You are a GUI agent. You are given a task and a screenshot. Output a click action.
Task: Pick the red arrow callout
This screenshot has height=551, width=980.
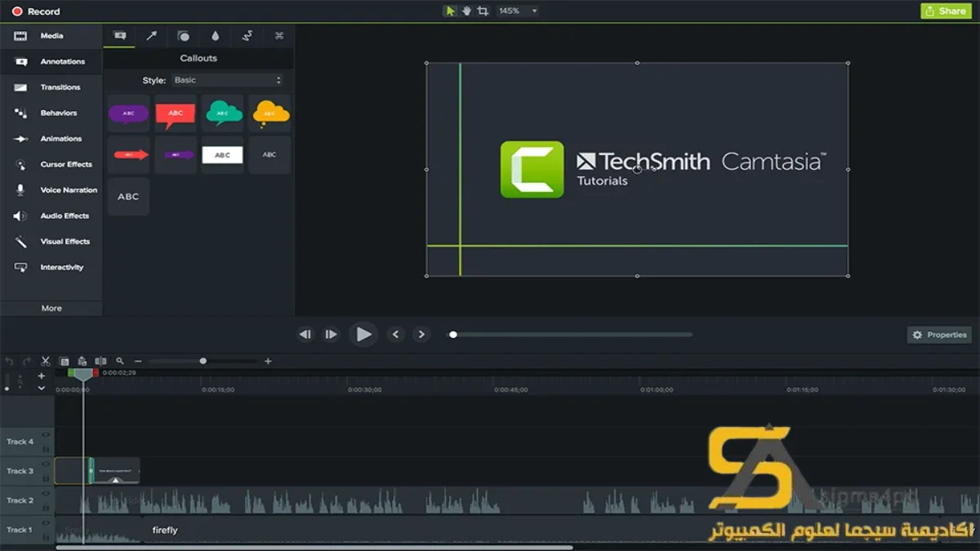(x=128, y=154)
